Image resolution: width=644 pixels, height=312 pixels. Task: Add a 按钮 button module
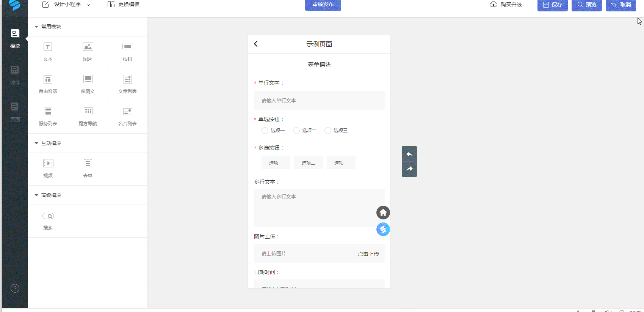tap(127, 52)
